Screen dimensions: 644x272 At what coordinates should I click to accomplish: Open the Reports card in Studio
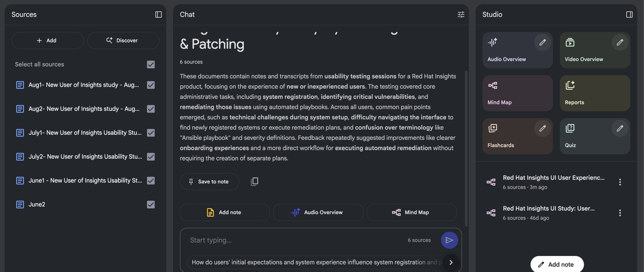tap(595, 93)
